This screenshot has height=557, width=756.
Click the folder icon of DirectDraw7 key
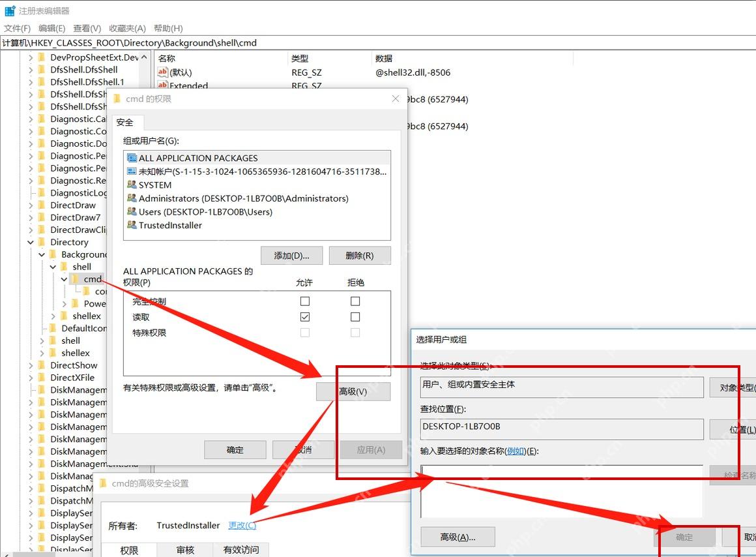[x=42, y=217]
